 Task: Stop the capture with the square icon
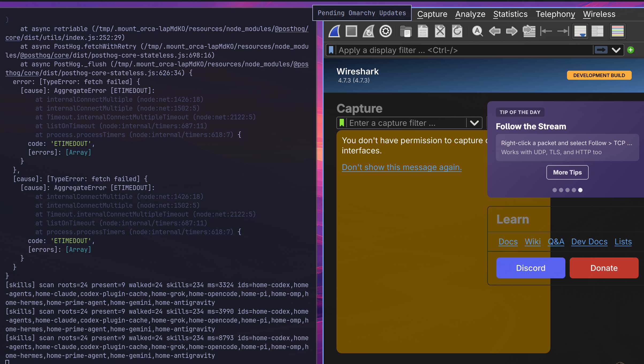pyautogui.click(x=351, y=31)
